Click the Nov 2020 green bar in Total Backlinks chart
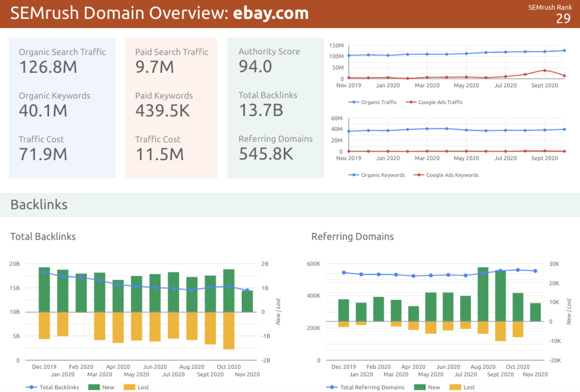This screenshot has width=580, height=392. click(247, 301)
